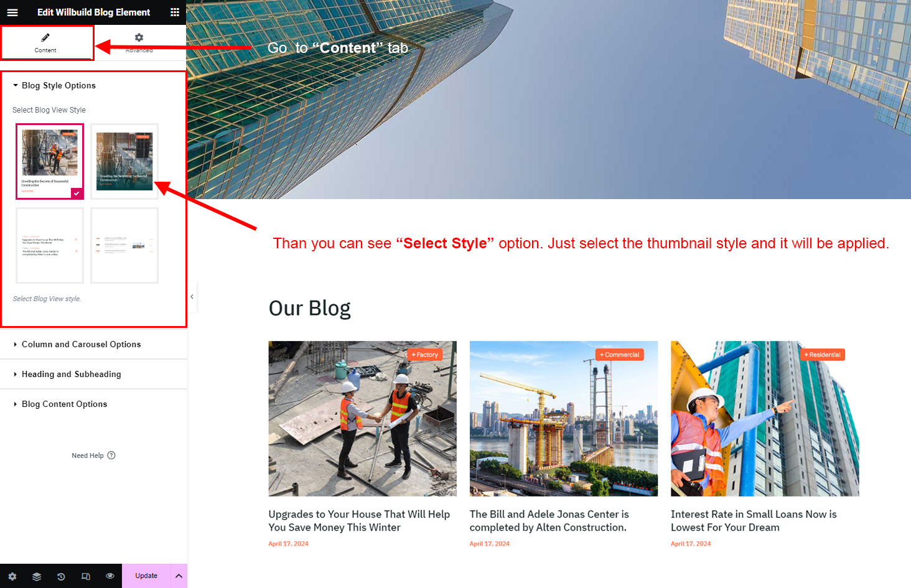The image size is (911, 588).
Task: Open the Navigator layers icon
Action: tap(37, 576)
